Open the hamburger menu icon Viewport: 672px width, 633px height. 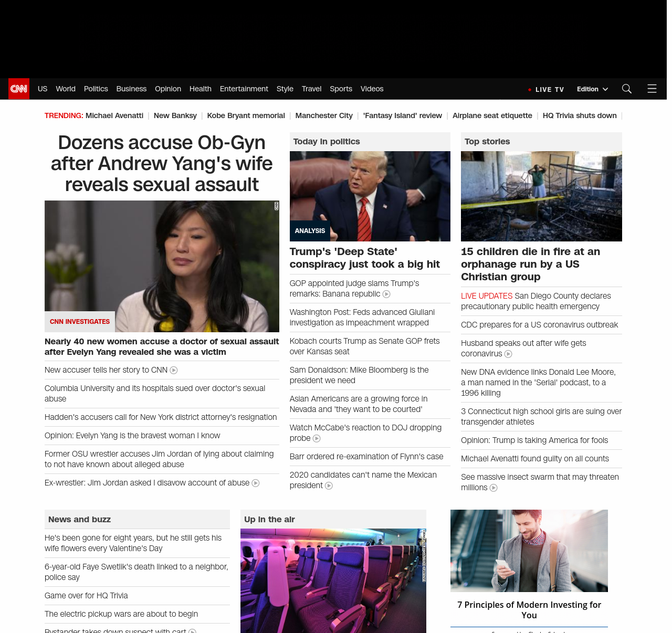point(652,89)
